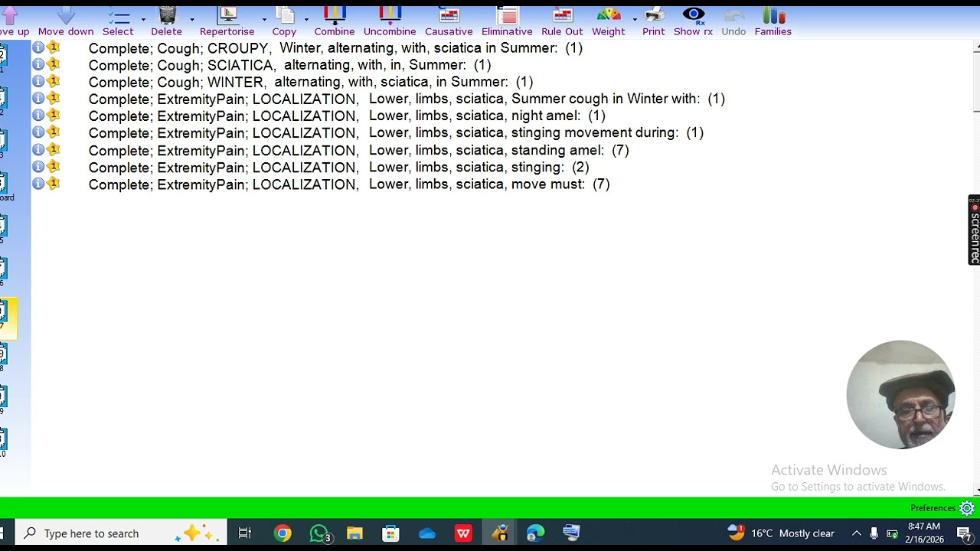Click the Windows taskbar search box
The width and height of the screenshot is (980, 551).
point(122,533)
